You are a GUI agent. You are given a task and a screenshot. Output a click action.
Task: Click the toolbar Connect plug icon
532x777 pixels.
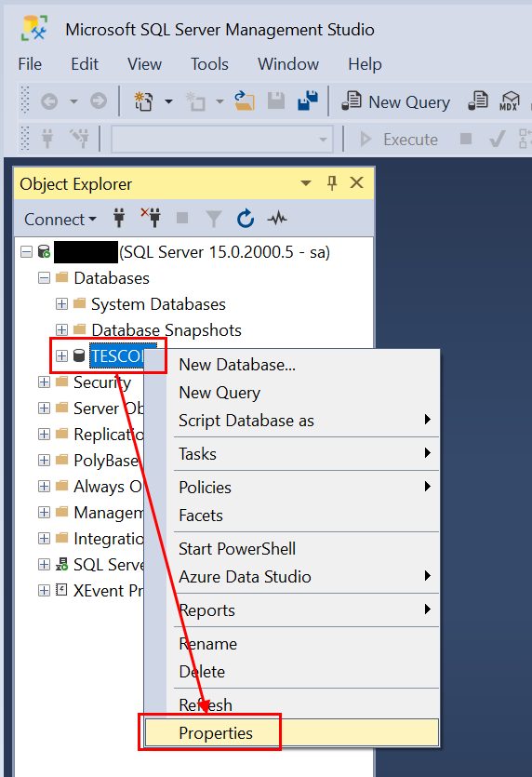(x=47, y=139)
